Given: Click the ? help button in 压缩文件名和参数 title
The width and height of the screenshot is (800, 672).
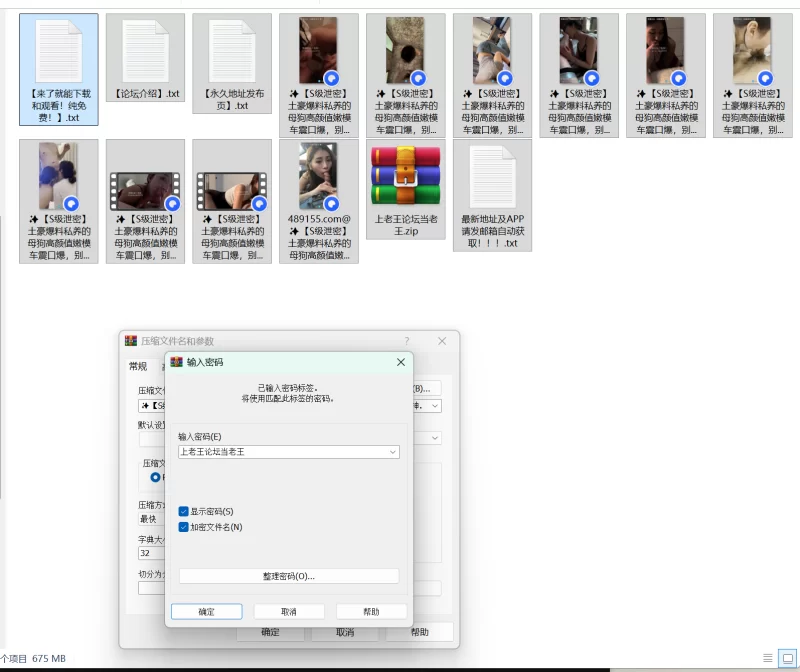Looking at the screenshot, I should pos(406,341).
